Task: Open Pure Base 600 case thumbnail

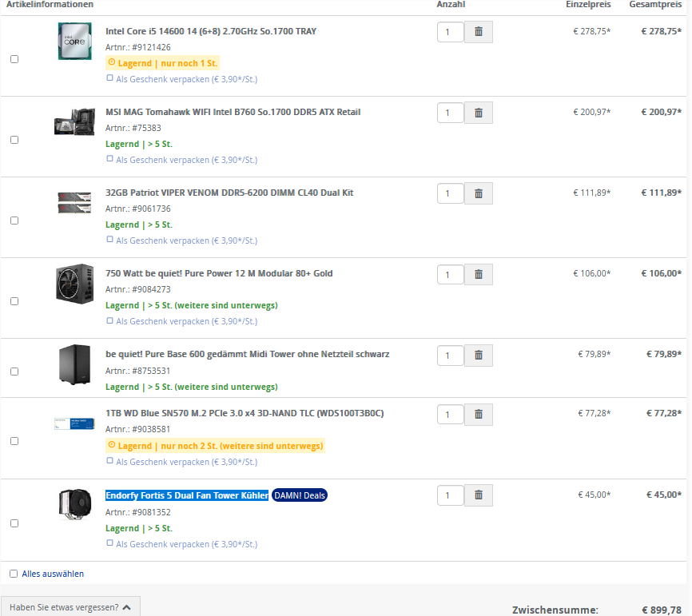Action: tap(74, 364)
